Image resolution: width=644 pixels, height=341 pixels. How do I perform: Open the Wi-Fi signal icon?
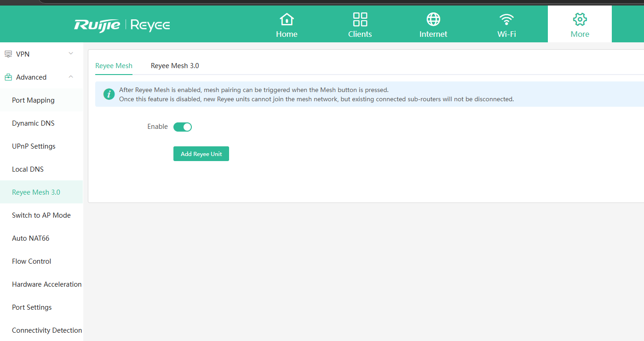pyautogui.click(x=506, y=19)
